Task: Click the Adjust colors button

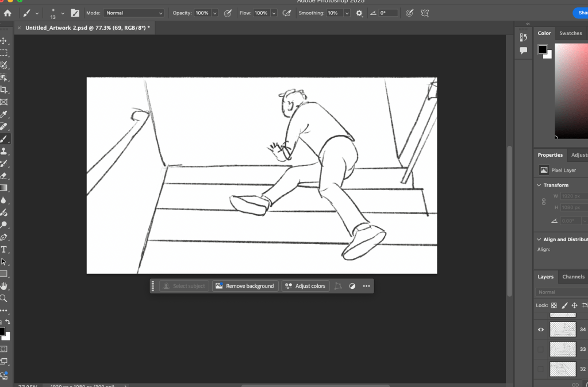Action: 305,286
